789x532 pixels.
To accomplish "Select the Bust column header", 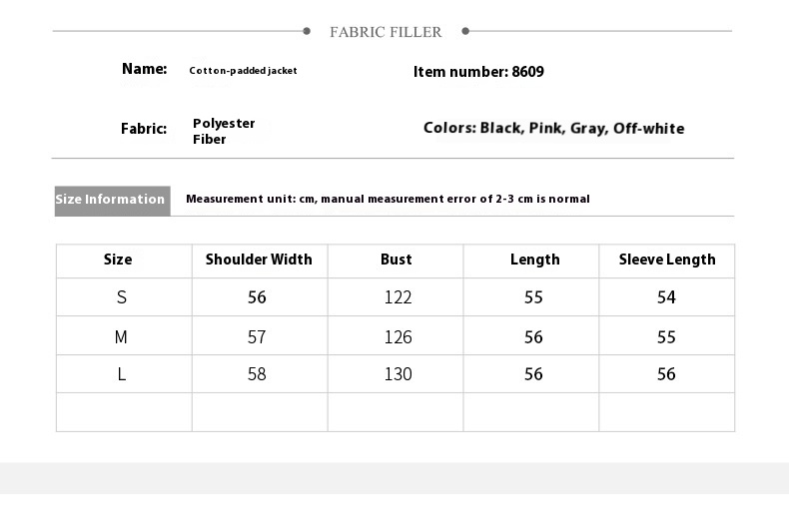I will [395, 260].
